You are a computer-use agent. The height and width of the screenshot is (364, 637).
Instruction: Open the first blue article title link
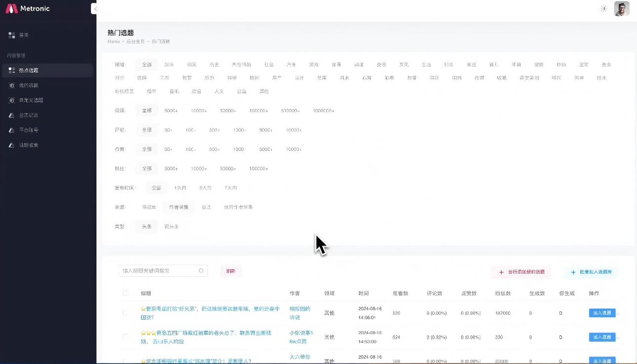(206, 313)
